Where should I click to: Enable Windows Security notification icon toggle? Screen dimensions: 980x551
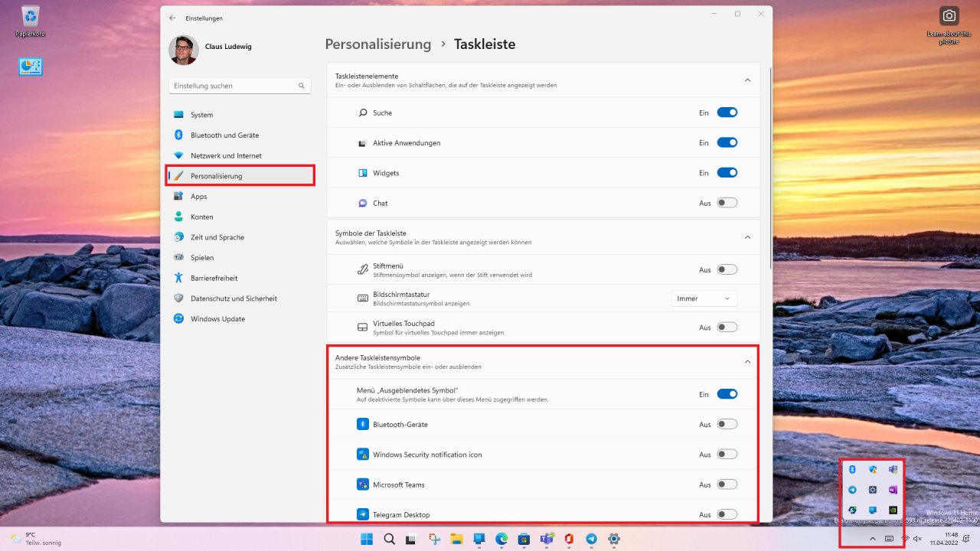coord(727,455)
